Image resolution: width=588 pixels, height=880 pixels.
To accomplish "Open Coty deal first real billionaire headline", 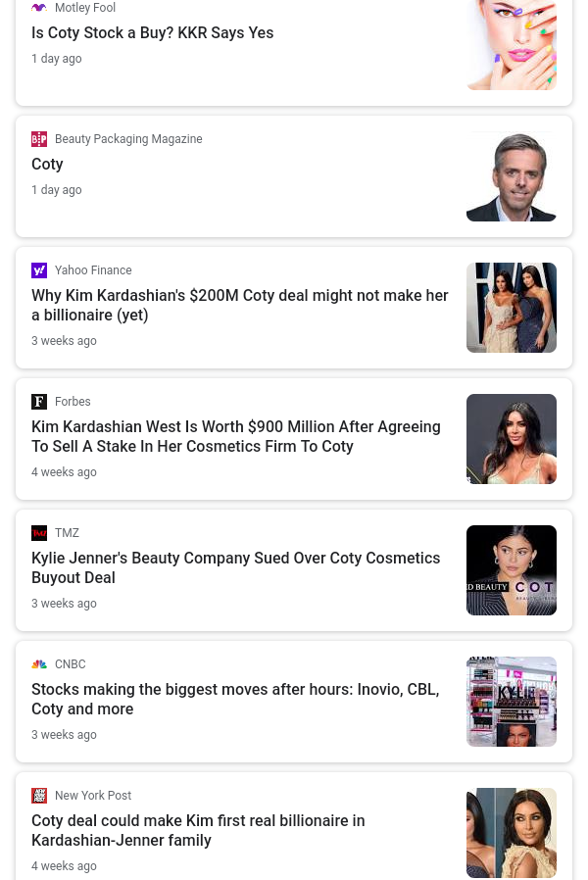I will [198, 830].
